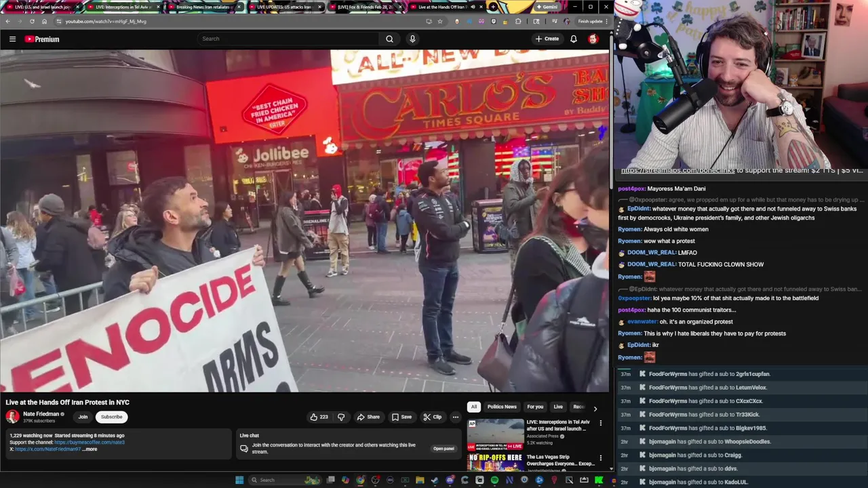Open options for Las Vegas Strip video
Image resolution: width=868 pixels, height=488 pixels.
point(600,458)
